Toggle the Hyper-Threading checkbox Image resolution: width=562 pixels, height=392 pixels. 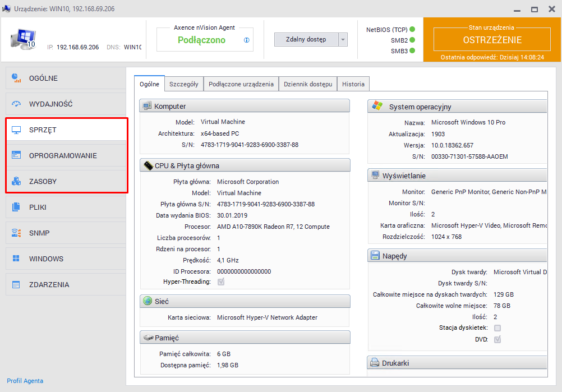(221, 282)
